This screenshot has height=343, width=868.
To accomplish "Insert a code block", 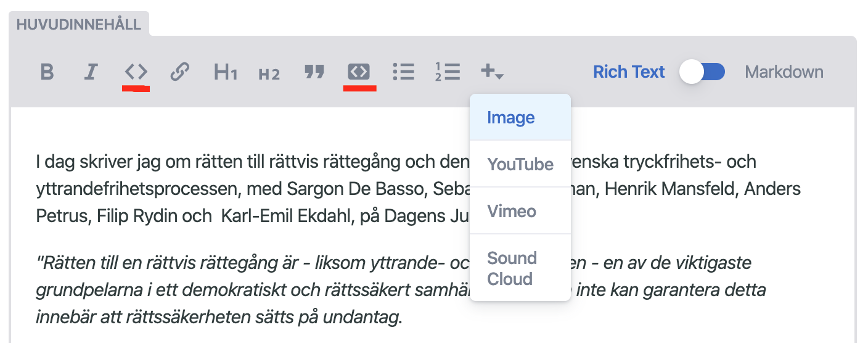I will coord(359,72).
